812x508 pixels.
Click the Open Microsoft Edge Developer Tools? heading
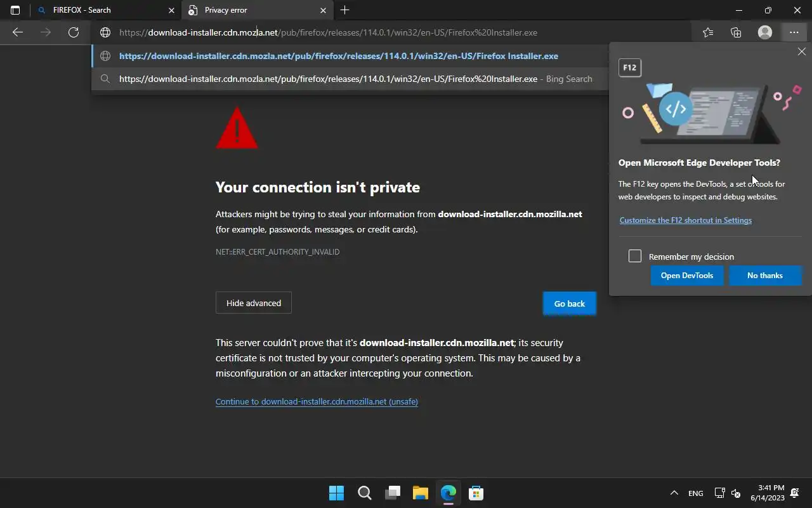699,163
